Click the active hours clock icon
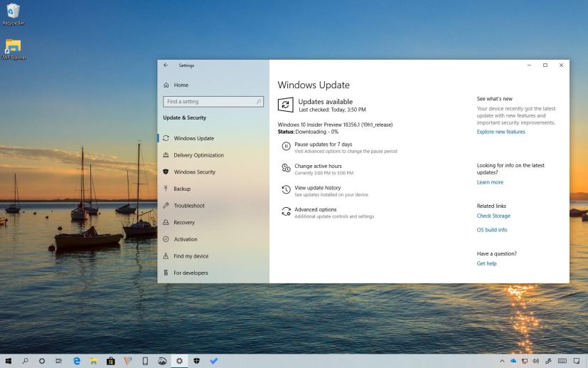 click(286, 168)
